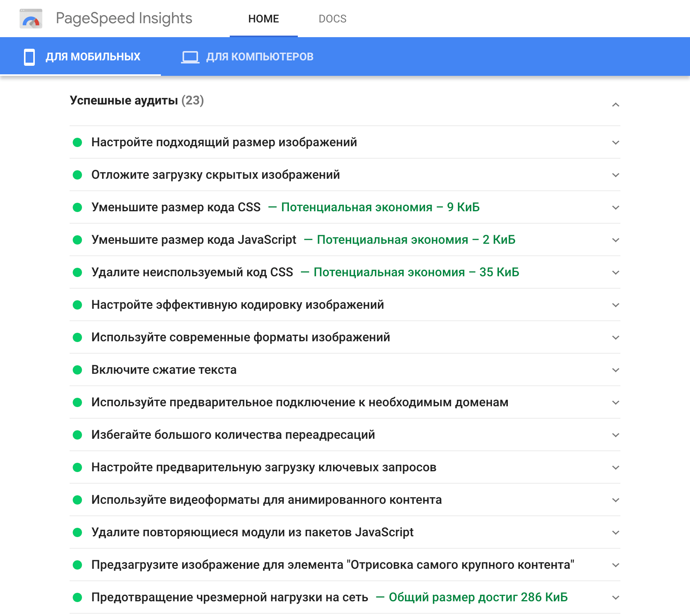Click green dot beside видеоформаты для анимированного контента
This screenshot has height=616, width=690.
click(x=77, y=500)
